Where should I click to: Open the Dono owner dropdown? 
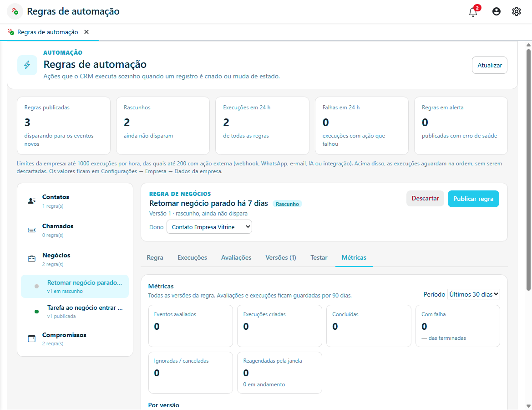pyautogui.click(x=209, y=227)
